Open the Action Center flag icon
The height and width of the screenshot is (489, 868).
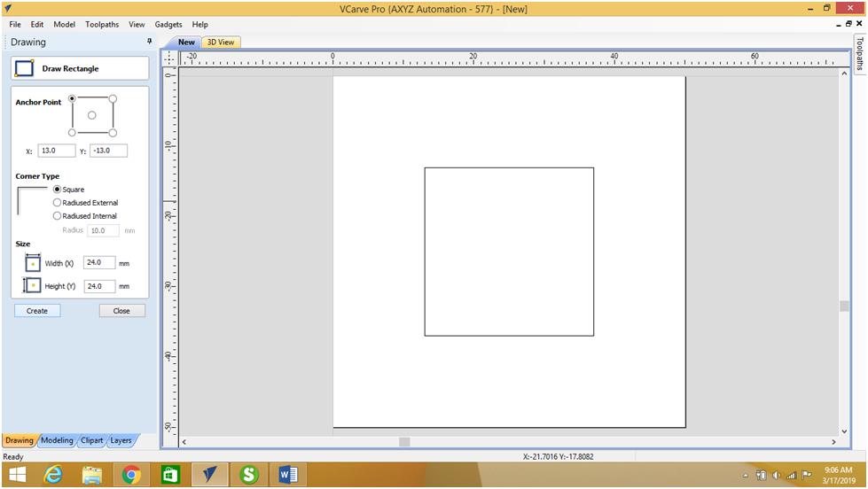pos(807,475)
